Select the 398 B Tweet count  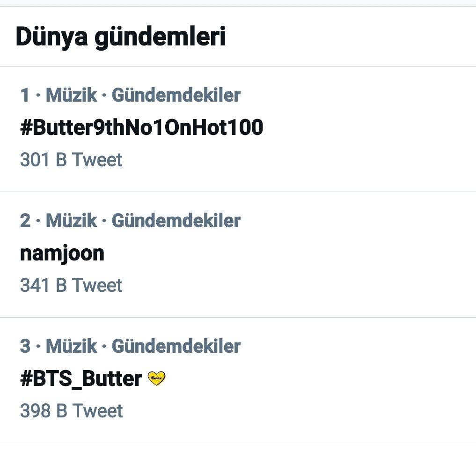tap(71, 411)
